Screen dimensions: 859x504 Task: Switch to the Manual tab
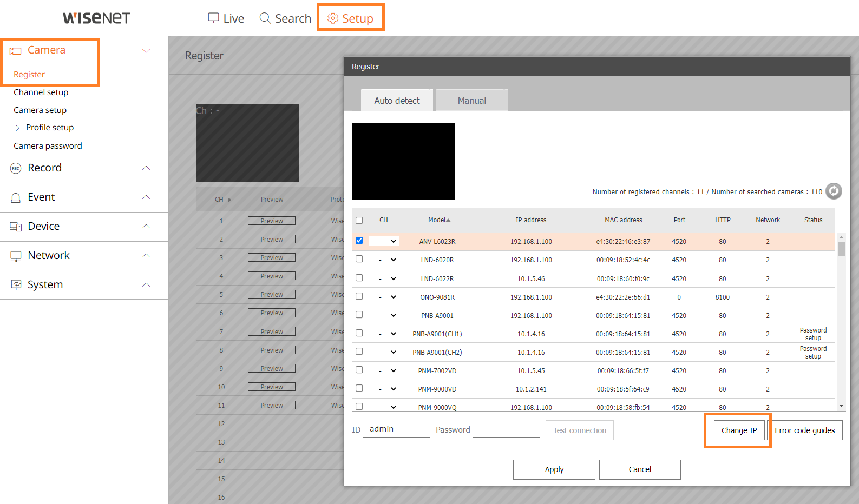click(471, 101)
